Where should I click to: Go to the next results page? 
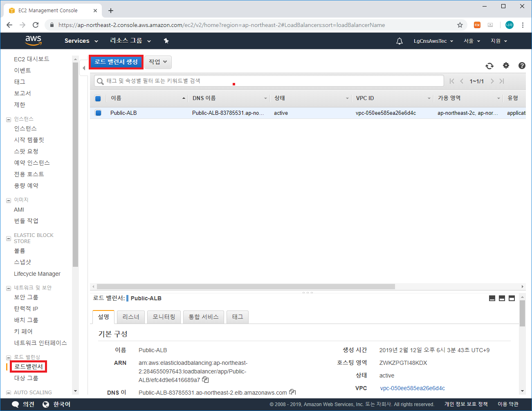[492, 81]
